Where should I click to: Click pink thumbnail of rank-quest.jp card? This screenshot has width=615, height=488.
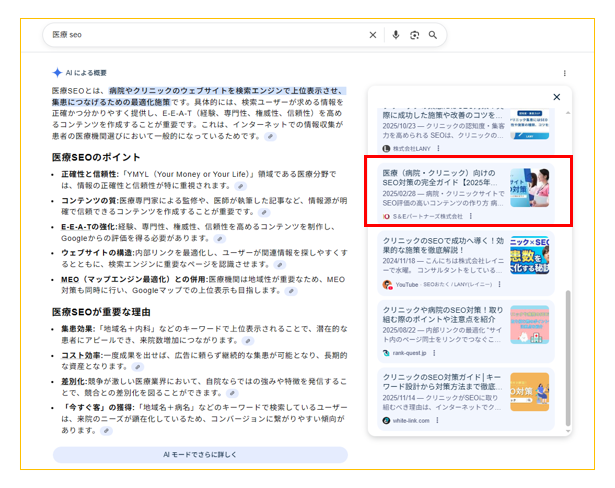[529, 325]
